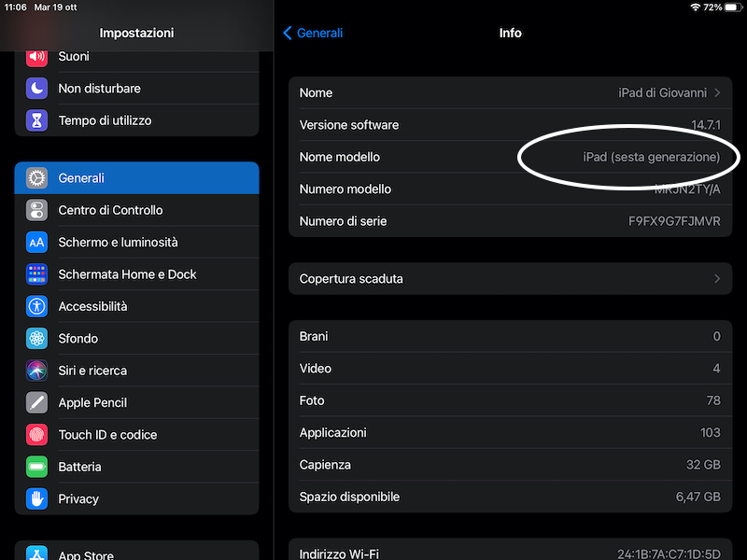Tap the Spazio disponibile label
Image resolution: width=747 pixels, height=560 pixels.
[349, 497]
